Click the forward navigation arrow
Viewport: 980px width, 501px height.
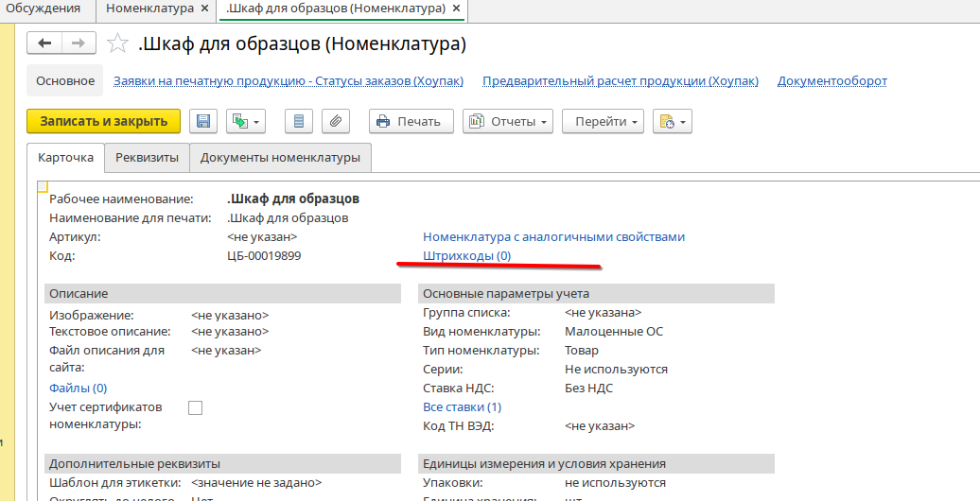78,43
